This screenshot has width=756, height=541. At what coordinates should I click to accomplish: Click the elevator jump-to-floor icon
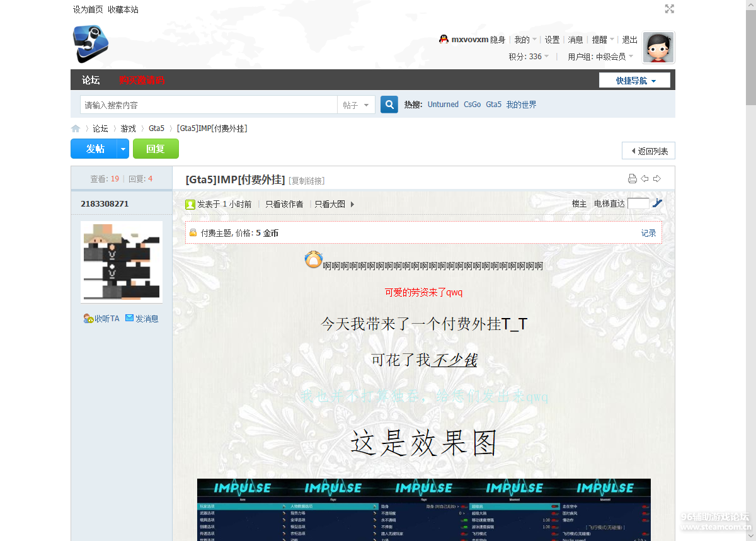(657, 203)
